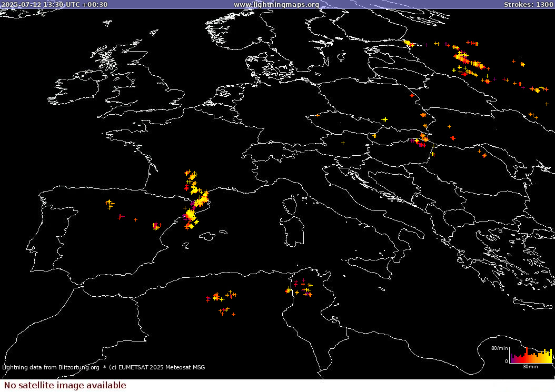This screenshot has height=392, width=555.
Task: Click the tall red bar in histogram
Action: click(526, 355)
